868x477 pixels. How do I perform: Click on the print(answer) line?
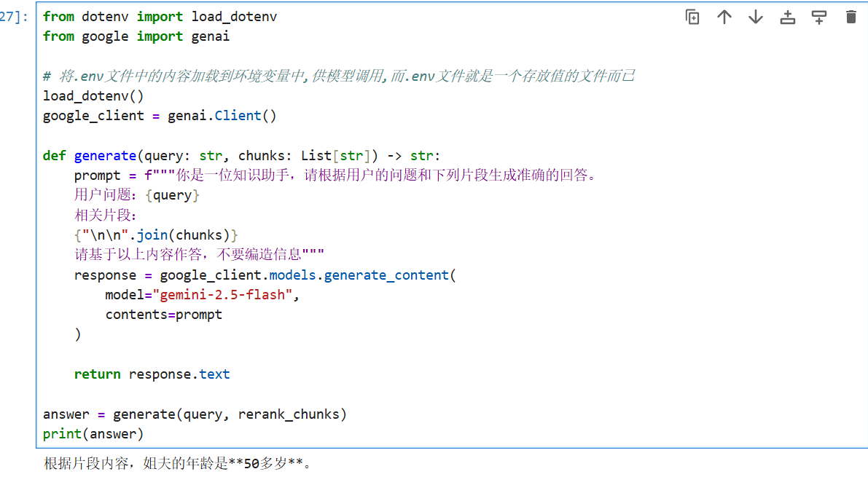(93, 434)
